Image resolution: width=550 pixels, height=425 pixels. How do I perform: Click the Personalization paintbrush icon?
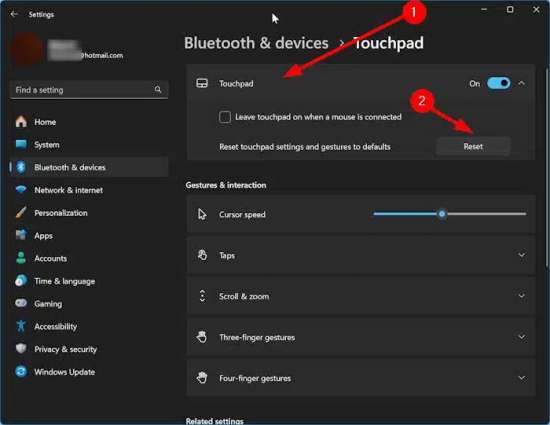[x=21, y=212]
